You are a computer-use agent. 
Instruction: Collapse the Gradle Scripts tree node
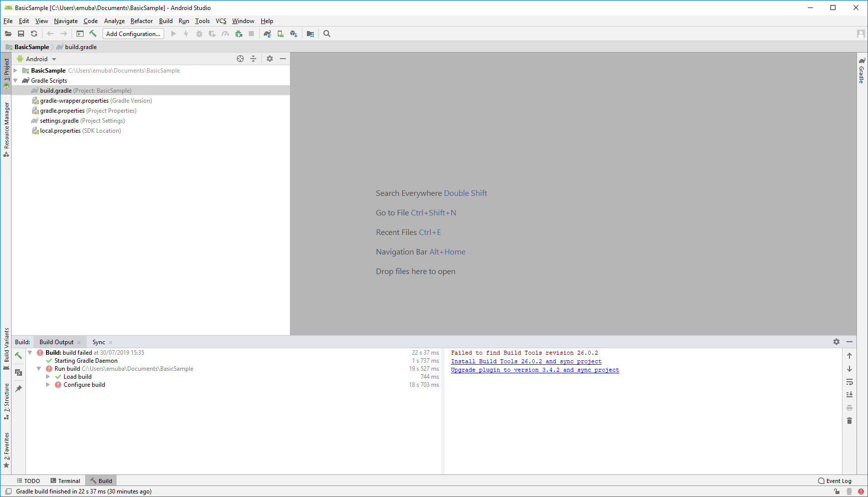(x=16, y=81)
